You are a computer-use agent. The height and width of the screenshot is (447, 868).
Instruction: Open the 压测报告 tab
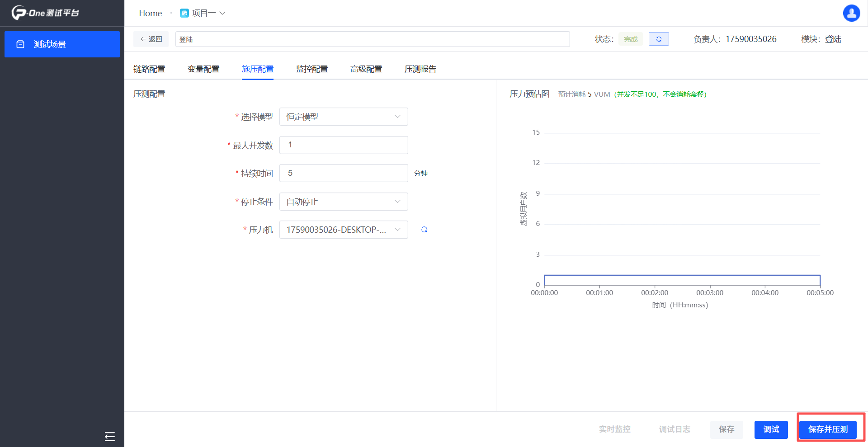tap(420, 69)
